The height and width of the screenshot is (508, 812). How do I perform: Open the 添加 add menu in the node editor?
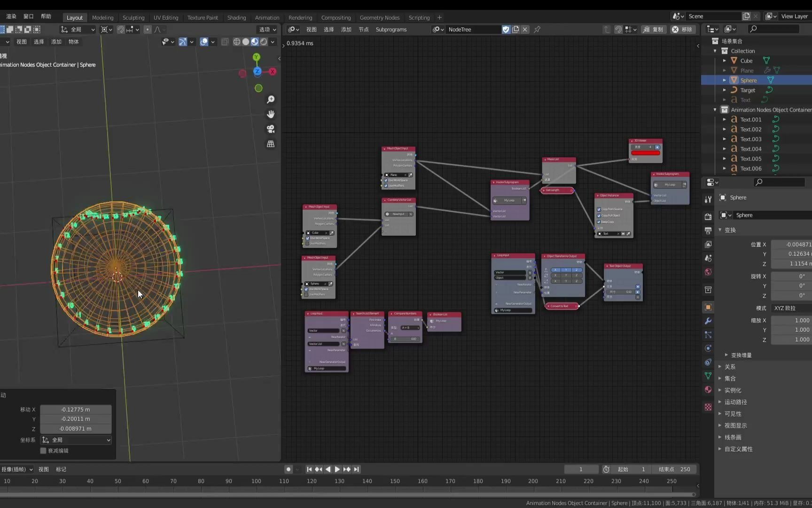(346, 30)
